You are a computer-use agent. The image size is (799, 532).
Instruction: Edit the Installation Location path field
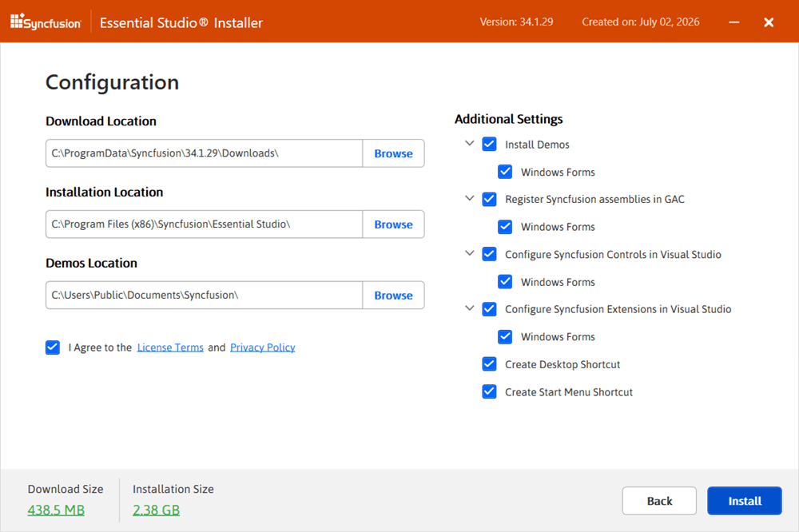[x=204, y=224]
